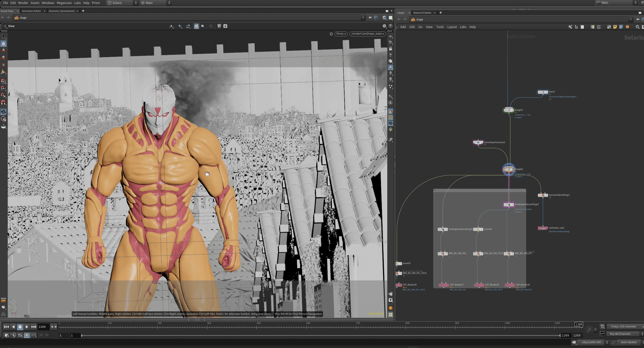The image size is (644, 348).
Task: Switch to the Geometry Spreadsheet tab
Action: [x=61, y=11]
